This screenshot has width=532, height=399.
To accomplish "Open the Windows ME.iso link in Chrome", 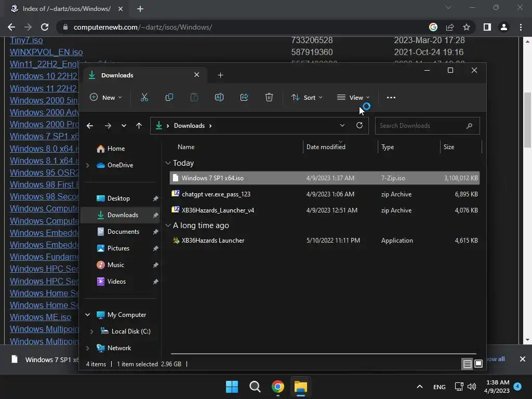I will pyautogui.click(x=41, y=317).
